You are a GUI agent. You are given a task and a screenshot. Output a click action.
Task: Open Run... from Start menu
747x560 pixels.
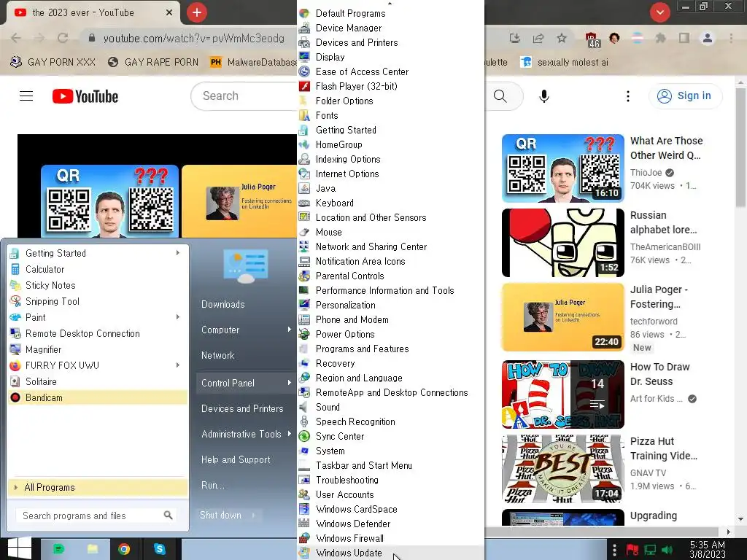(x=212, y=485)
